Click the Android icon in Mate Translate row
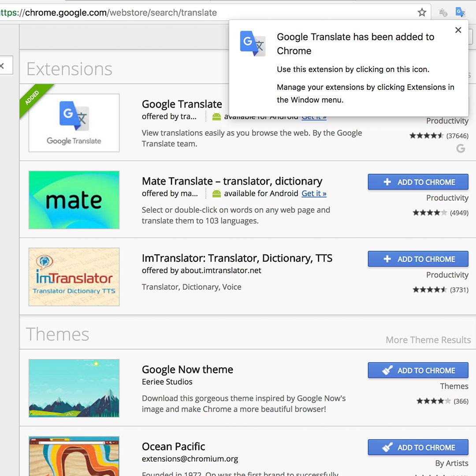This screenshot has height=476, width=476. click(x=216, y=193)
